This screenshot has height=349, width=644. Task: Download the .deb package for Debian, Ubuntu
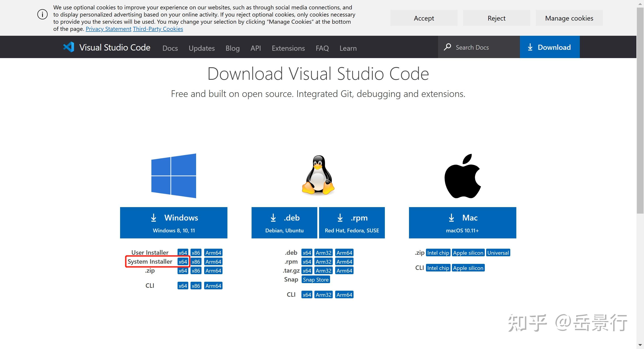coord(284,223)
